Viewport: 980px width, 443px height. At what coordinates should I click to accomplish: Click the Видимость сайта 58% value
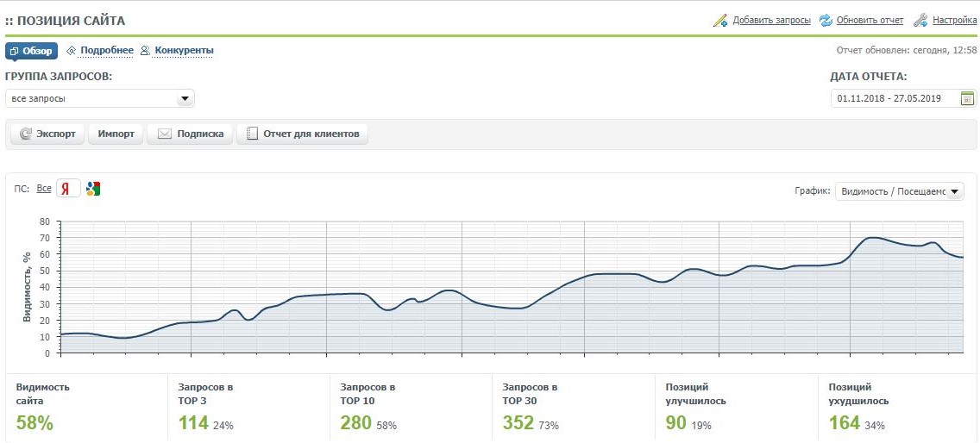pyautogui.click(x=35, y=423)
